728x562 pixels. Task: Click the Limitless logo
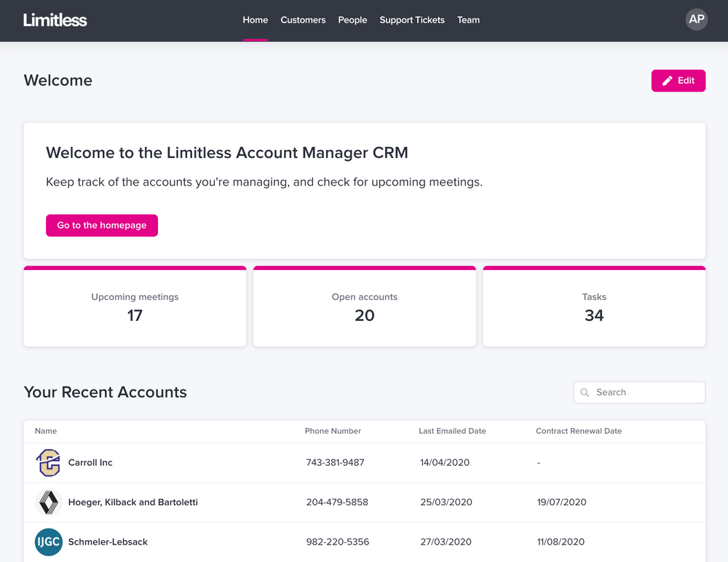55,20
